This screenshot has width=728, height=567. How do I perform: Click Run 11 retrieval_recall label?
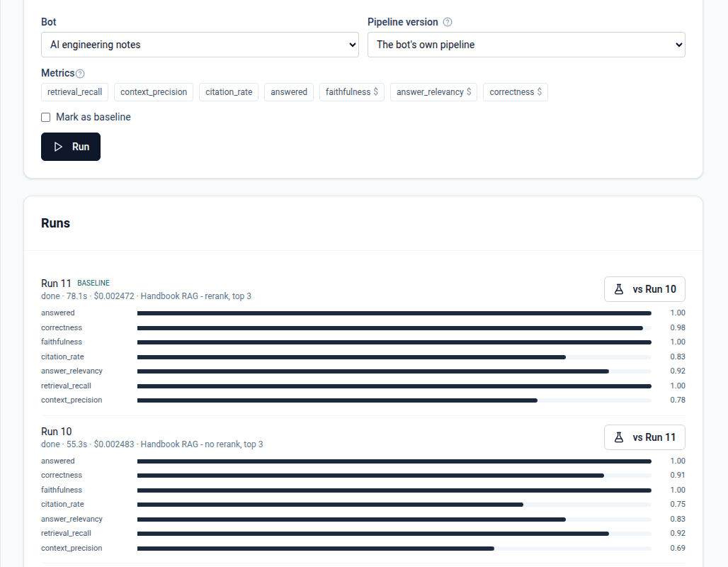coord(66,386)
